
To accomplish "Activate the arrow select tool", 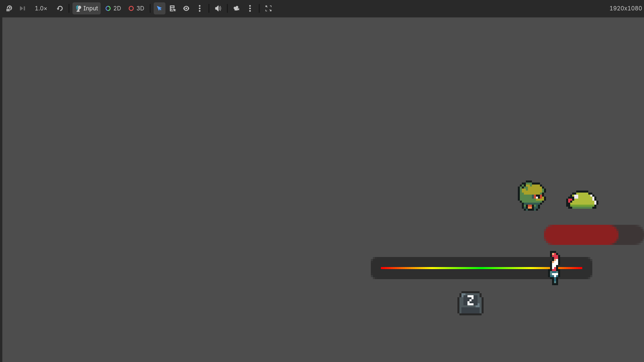I will point(159,8).
